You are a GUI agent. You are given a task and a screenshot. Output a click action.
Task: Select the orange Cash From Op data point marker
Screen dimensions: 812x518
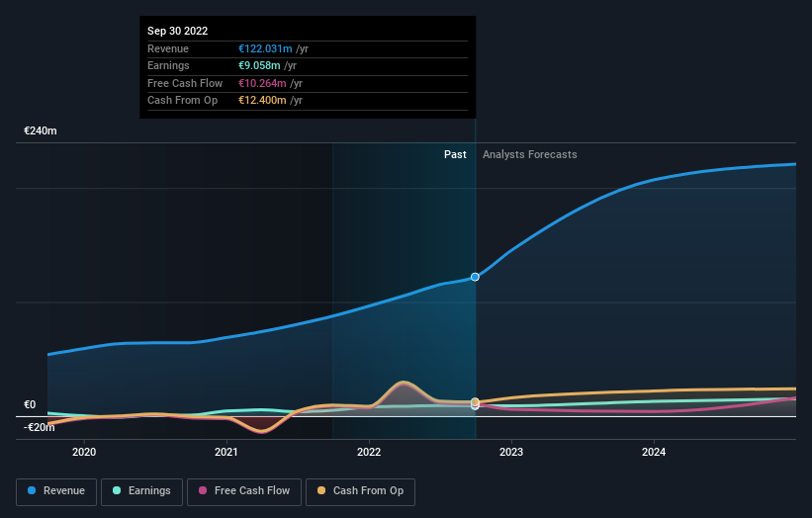tap(475, 401)
